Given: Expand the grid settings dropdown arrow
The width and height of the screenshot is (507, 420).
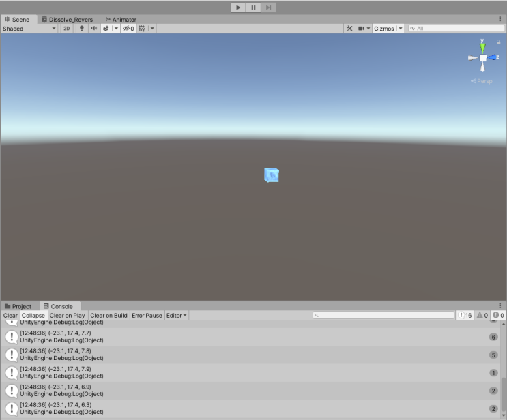Looking at the screenshot, I should (152, 29).
